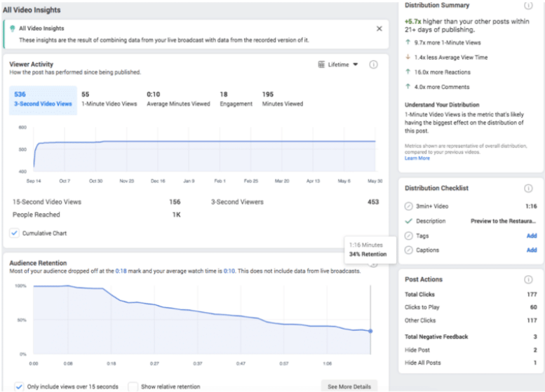Click the +5.7x higher distribution text
The width and height of the screenshot is (545, 392).
467,25
